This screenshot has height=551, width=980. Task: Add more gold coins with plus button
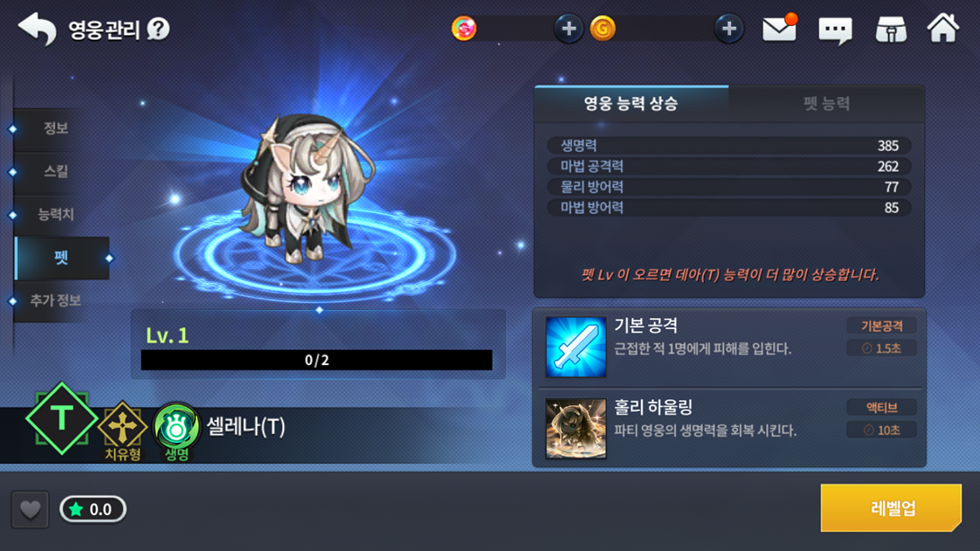coord(729,29)
